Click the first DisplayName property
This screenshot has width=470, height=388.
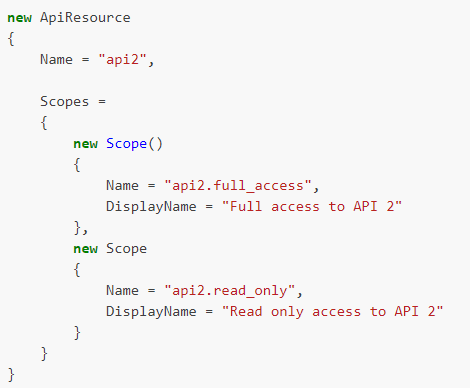pyautogui.click(x=151, y=207)
